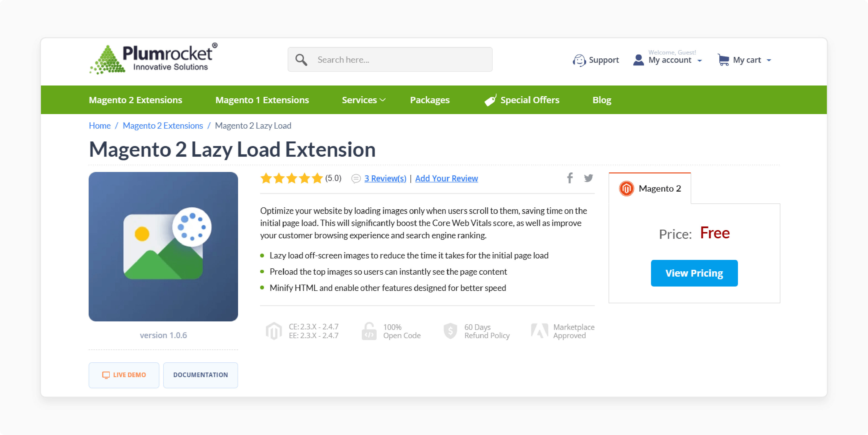The image size is (868, 435).
Task: Open the Documentation button
Action: [x=201, y=375]
